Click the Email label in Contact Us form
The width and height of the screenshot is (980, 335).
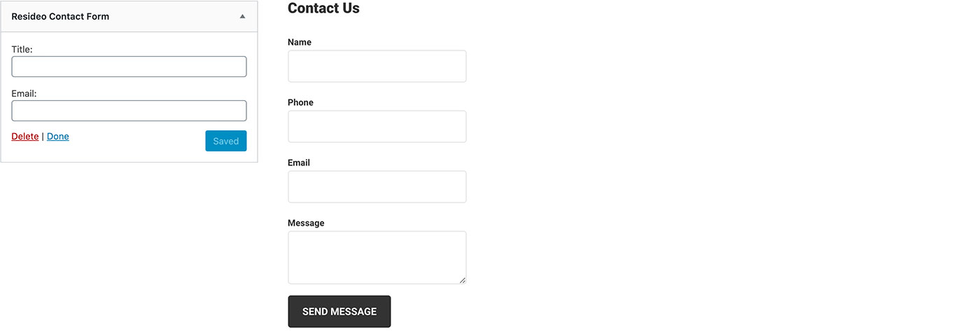point(299,163)
